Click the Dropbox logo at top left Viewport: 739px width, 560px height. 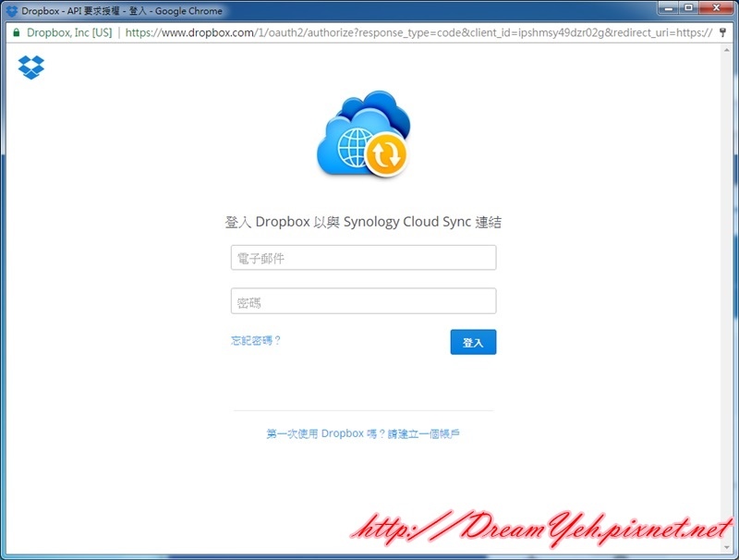pyautogui.click(x=31, y=67)
